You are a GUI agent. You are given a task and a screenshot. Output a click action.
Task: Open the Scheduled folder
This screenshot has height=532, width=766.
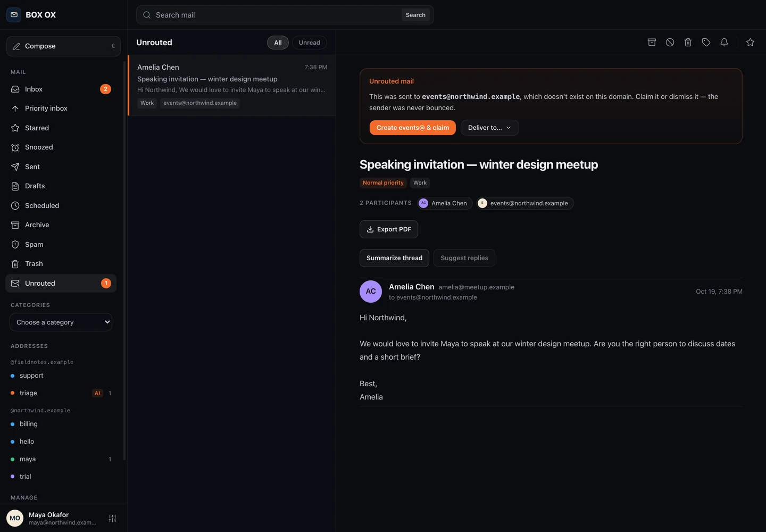[61, 206]
